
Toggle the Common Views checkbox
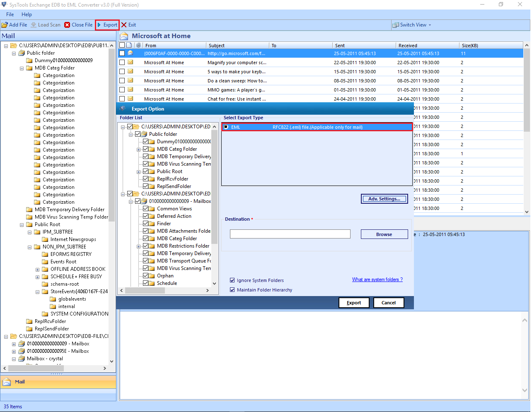point(146,209)
